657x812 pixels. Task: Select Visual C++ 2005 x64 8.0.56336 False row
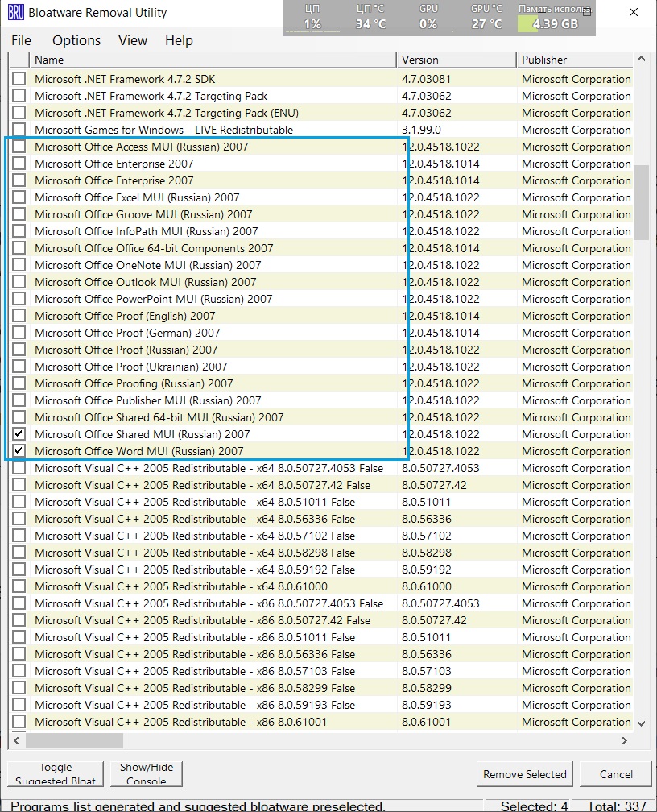coord(320,519)
